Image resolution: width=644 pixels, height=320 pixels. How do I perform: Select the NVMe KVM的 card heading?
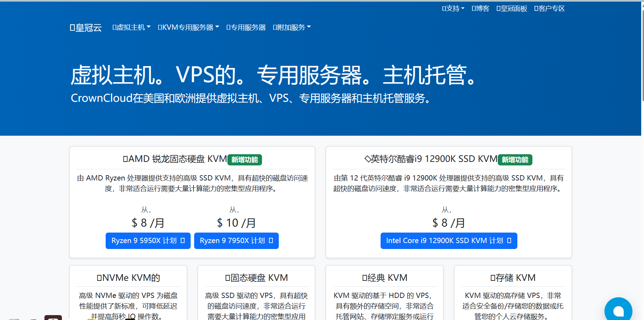[128, 278]
